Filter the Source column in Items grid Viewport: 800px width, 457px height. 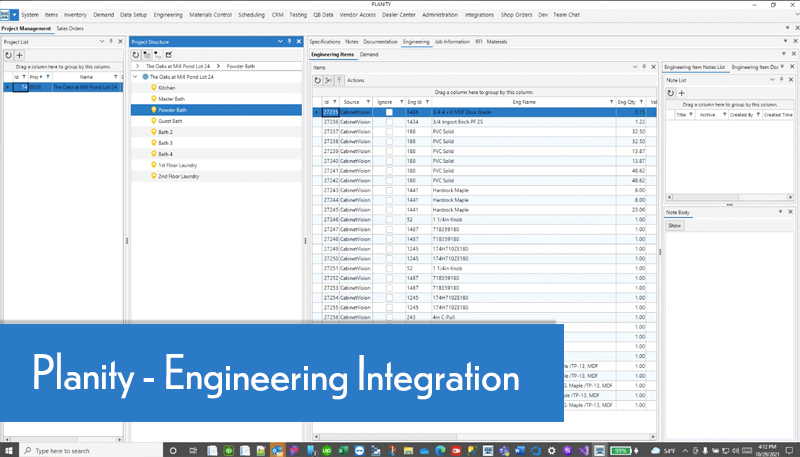tap(368, 102)
